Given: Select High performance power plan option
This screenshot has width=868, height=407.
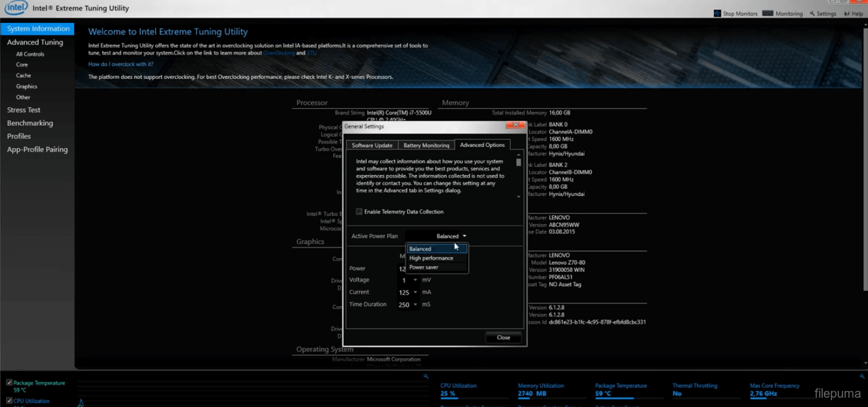Looking at the screenshot, I should 431,258.
